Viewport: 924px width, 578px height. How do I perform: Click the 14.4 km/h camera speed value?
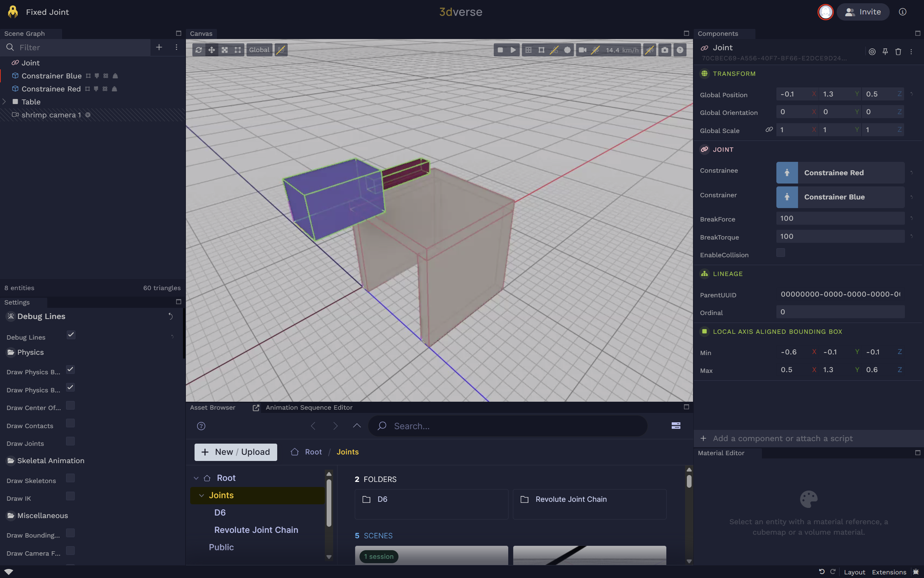coord(622,50)
